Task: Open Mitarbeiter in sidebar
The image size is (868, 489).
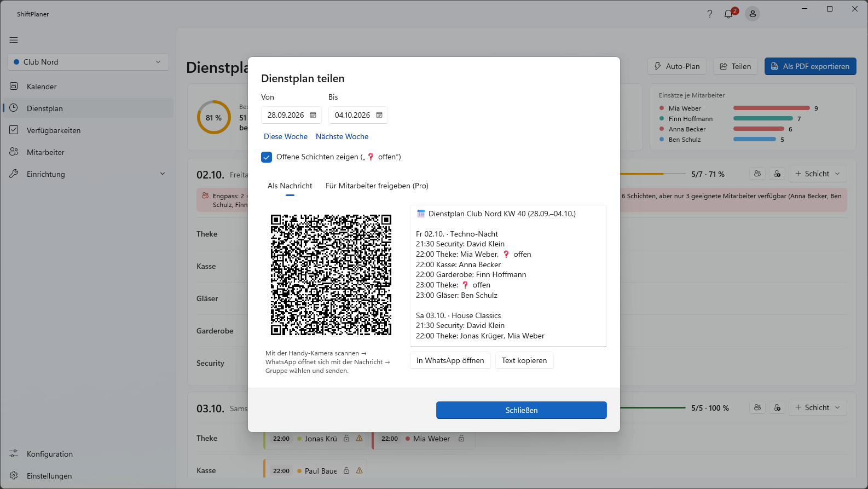Action: tap(88, 152)
